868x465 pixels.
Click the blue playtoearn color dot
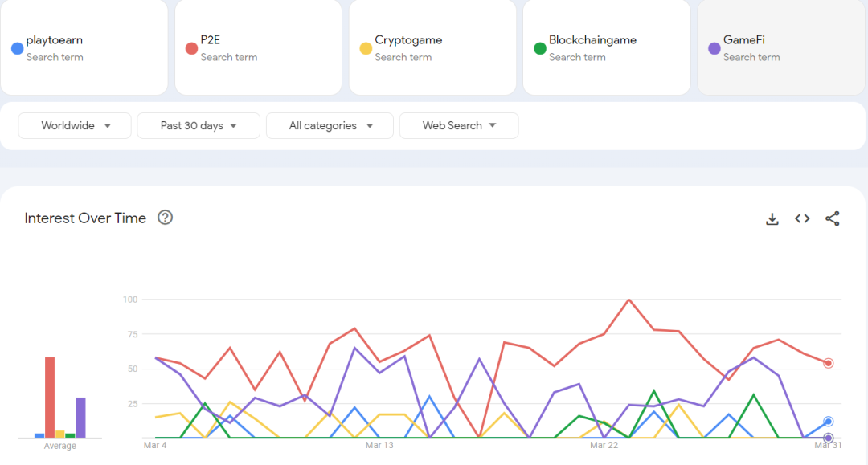click(17, 48)
